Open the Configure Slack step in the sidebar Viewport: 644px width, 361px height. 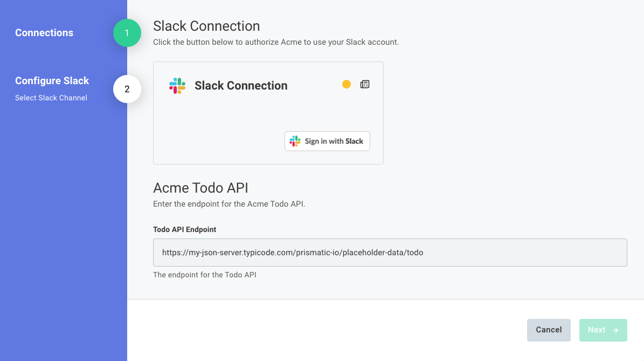pyautogui.click(x=52, y=81)
